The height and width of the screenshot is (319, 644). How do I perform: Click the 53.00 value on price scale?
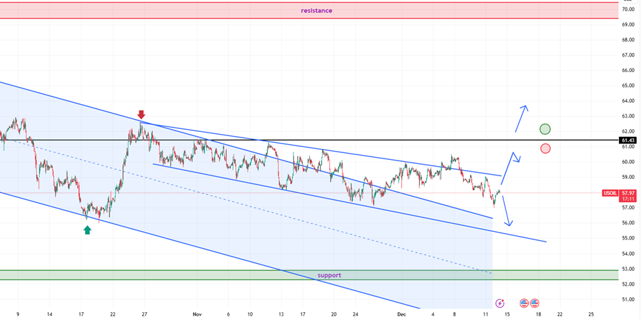[628, 269]
